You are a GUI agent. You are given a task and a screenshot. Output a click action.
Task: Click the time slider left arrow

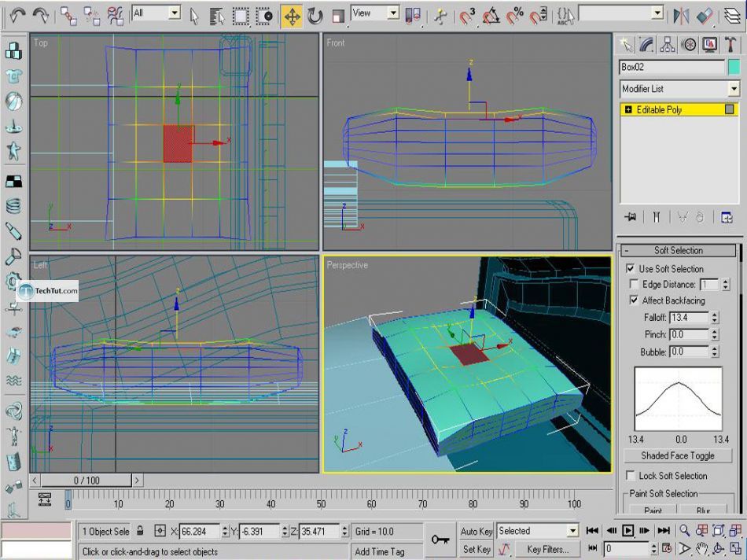(x=35, y=480)
